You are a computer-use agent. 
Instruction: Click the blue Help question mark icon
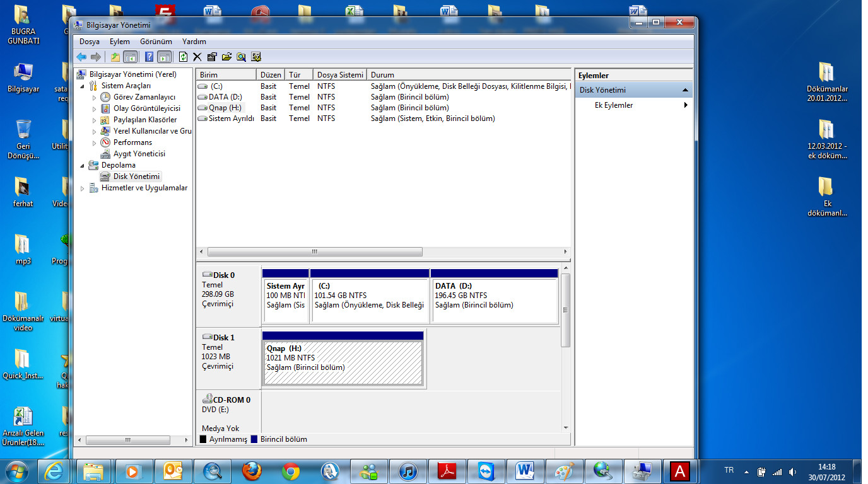(150, 57)
